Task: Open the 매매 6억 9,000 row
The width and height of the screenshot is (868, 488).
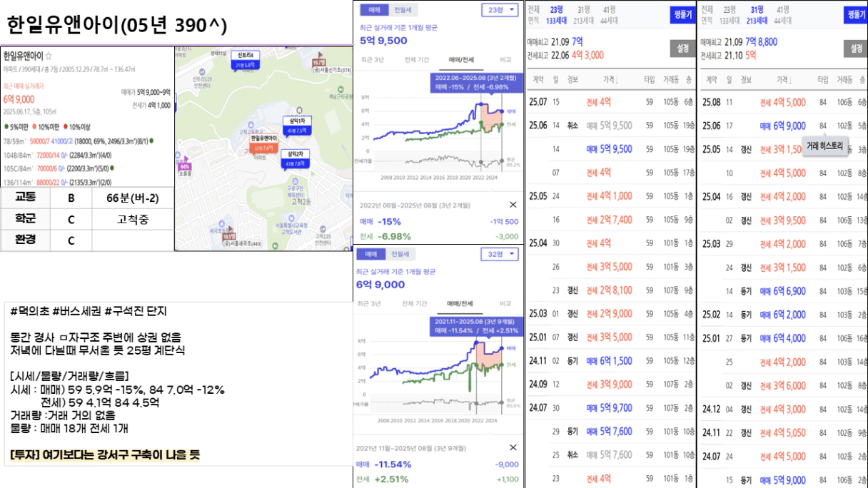Action: click(x=784, y=126)
